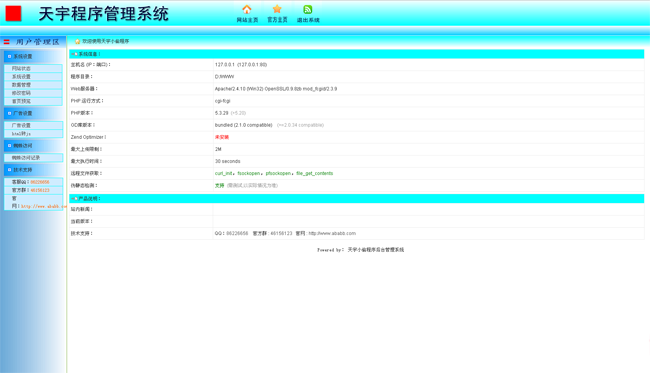Click the green curl_init text
Image resolution: width=650 pixels, height=373 pixels.
pos(223,173)
